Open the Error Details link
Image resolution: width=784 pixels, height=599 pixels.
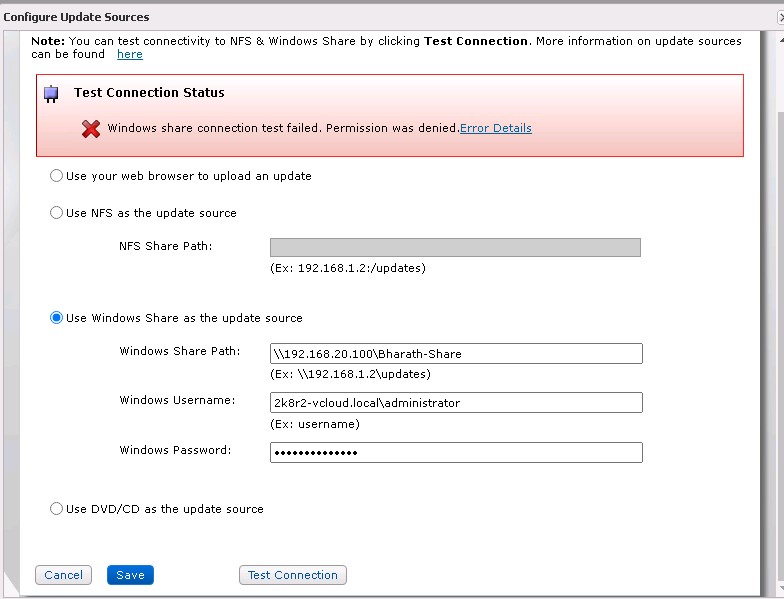(495, 128)
